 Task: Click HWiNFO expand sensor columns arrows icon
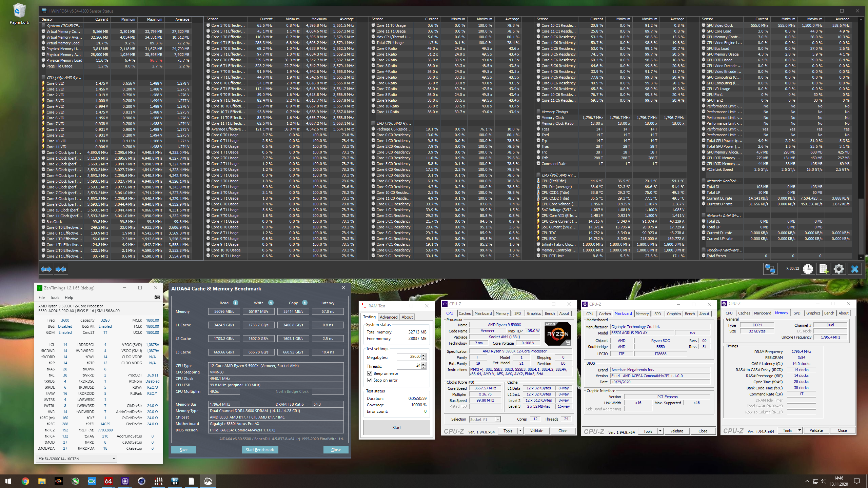point(46,269)
